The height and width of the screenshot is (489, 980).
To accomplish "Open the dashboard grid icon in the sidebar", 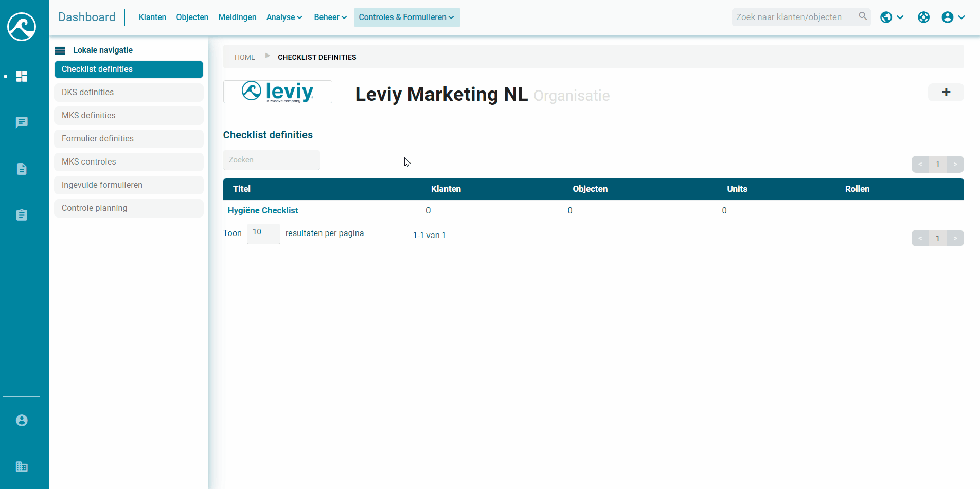I will [22, 77].
